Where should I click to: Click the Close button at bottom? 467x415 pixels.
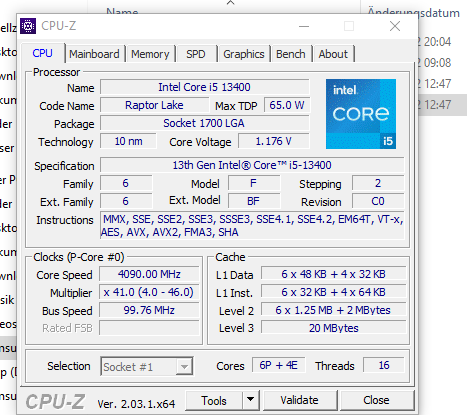pyautogui.click(x=376, y=400)
